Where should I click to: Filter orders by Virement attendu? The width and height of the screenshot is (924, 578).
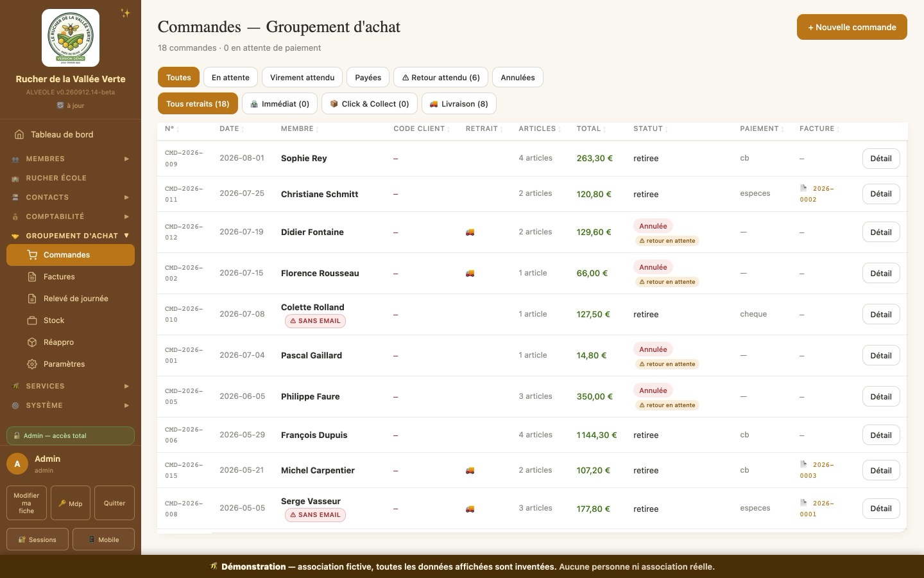click(x=302, y=78)
